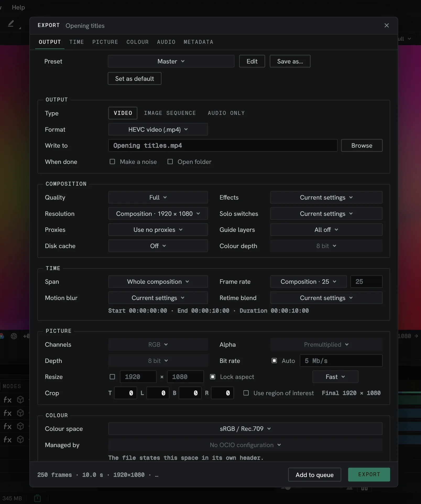
Task: Click the Edit preset button
Action: 252,61
